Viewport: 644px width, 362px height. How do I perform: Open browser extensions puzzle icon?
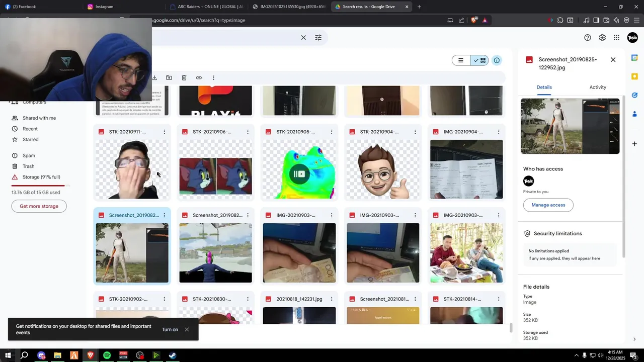pyautogui.click(x=560, y=20)
